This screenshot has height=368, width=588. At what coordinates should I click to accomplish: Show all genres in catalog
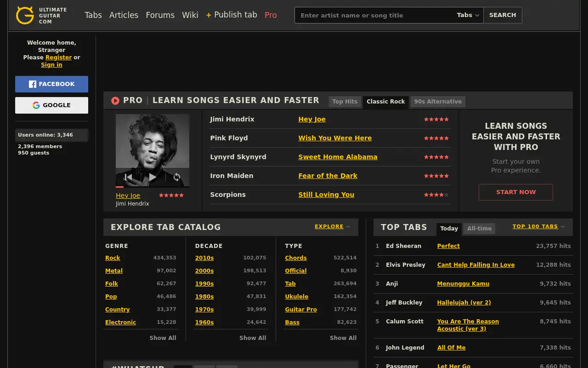point(163,338)
